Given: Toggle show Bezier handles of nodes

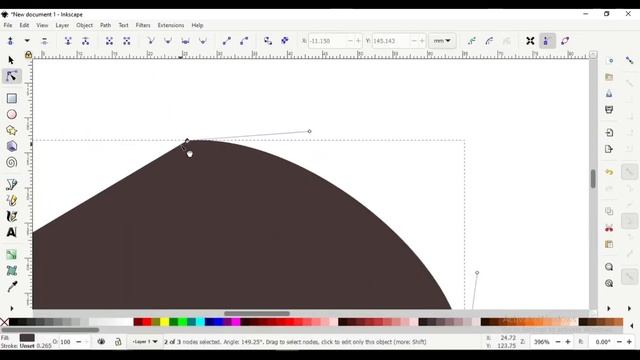Looking at the screenshot, I should pyautogui.click(x=547, y=41).
